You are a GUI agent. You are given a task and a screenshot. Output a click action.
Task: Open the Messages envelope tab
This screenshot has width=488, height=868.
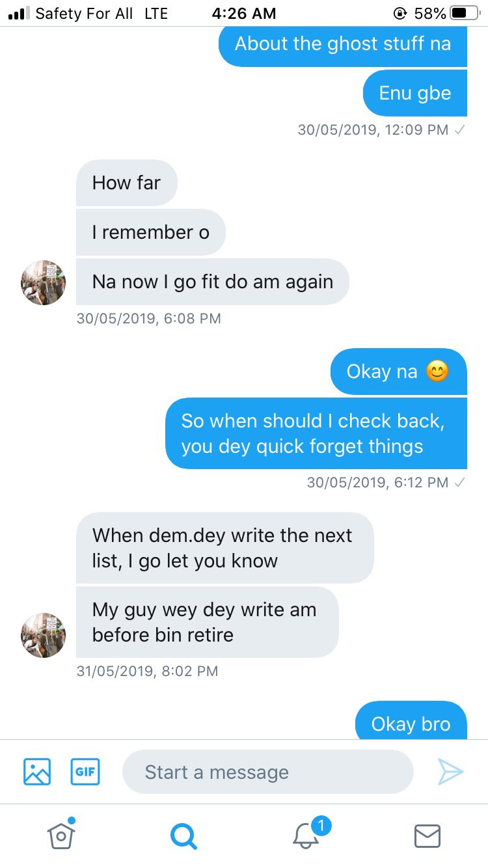(427, 835)
